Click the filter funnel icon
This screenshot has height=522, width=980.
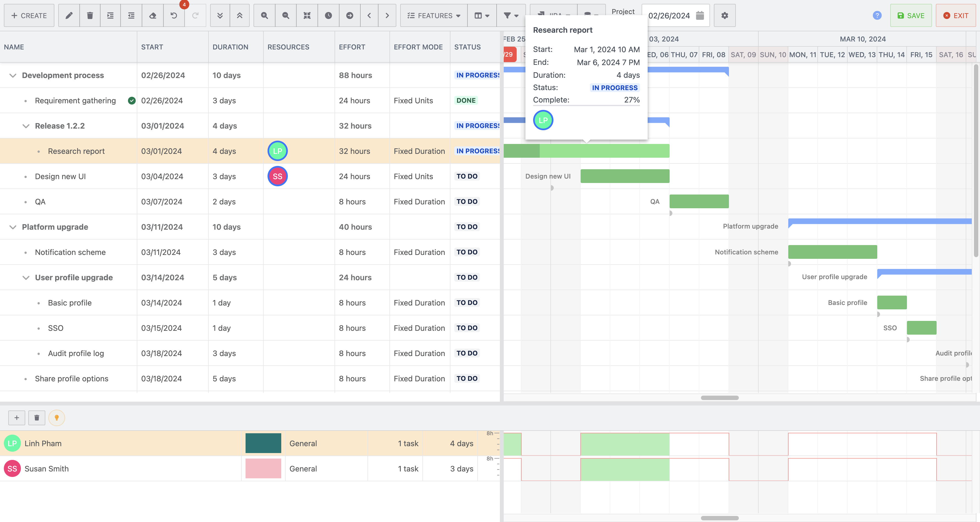tap(508, 14)
